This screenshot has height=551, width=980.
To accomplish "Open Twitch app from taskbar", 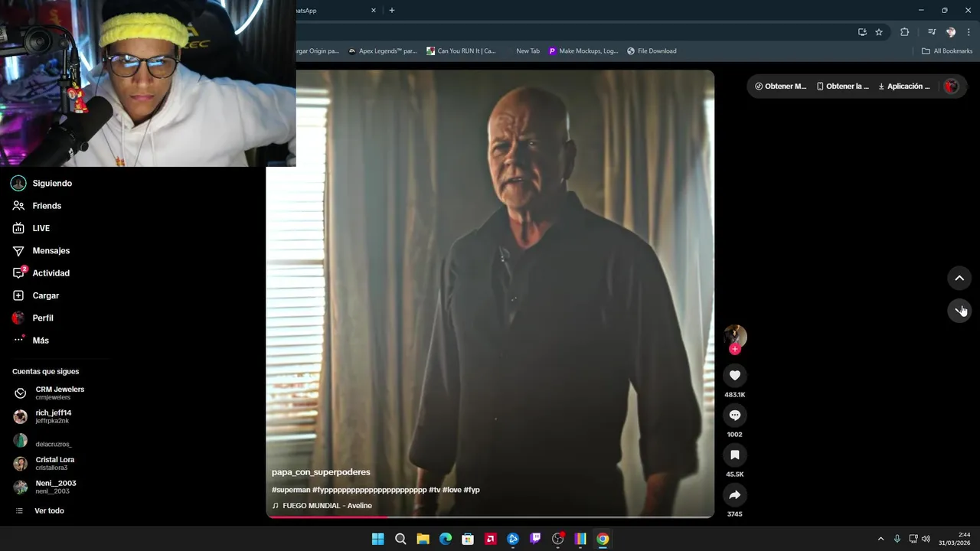I will pyautogui.click(x=535, y=539).
